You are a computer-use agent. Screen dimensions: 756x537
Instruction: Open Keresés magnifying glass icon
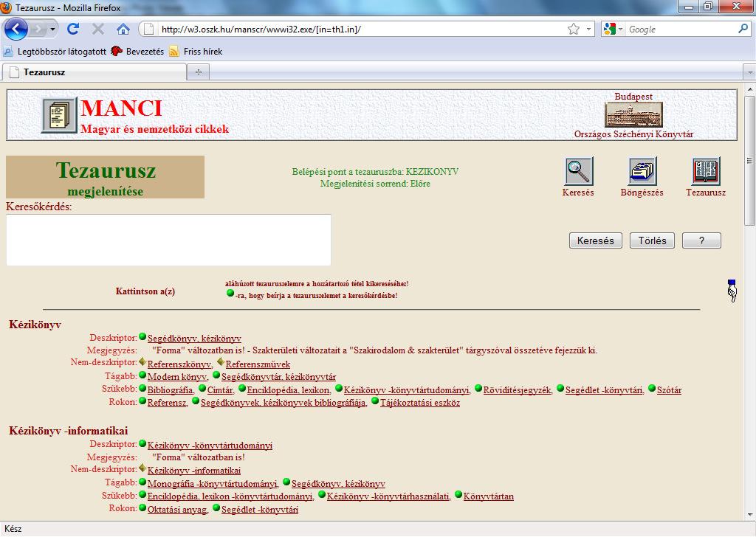579,171
